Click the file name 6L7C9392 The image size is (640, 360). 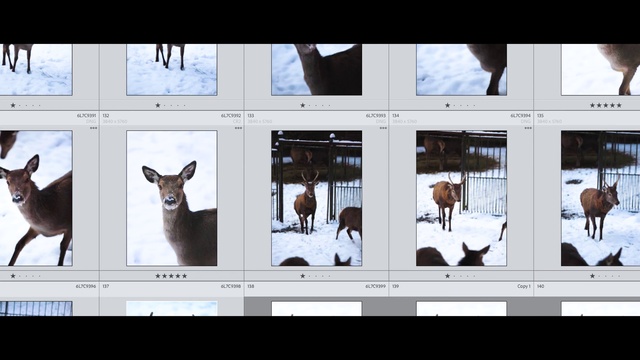coord(231,116)
